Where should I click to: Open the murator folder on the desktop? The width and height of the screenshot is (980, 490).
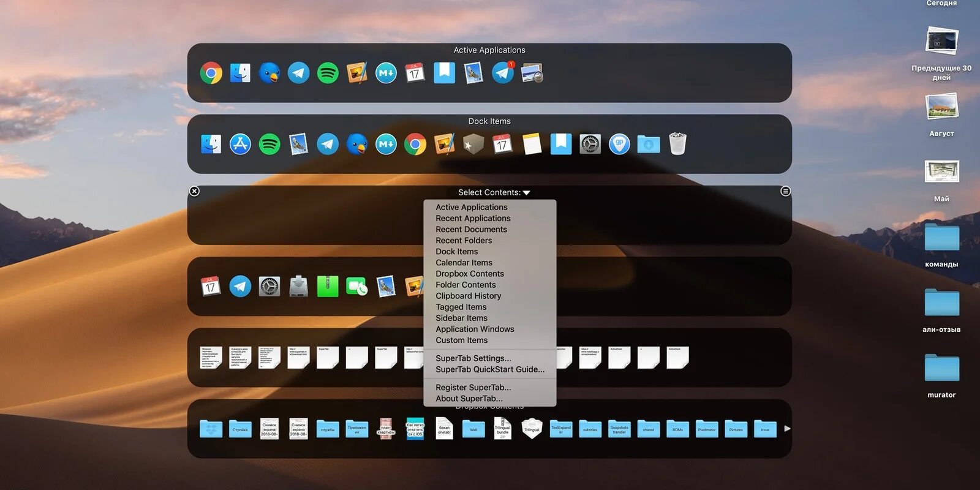click(x=942, y=368)
